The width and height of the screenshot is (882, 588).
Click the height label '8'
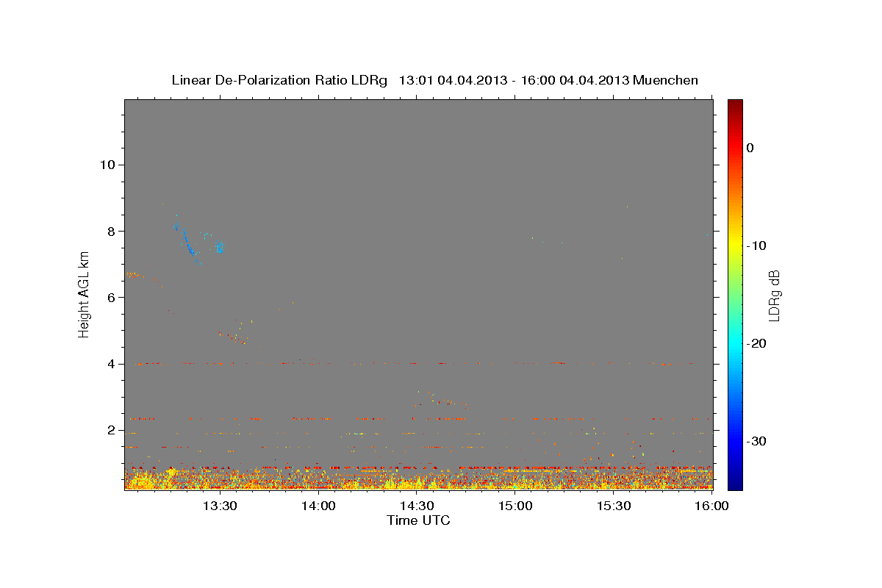point(110,231)
